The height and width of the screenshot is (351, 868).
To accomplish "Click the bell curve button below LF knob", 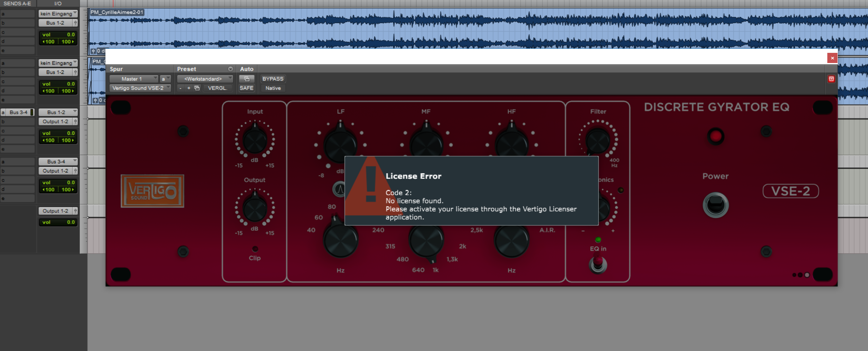I will click(339, 189).
